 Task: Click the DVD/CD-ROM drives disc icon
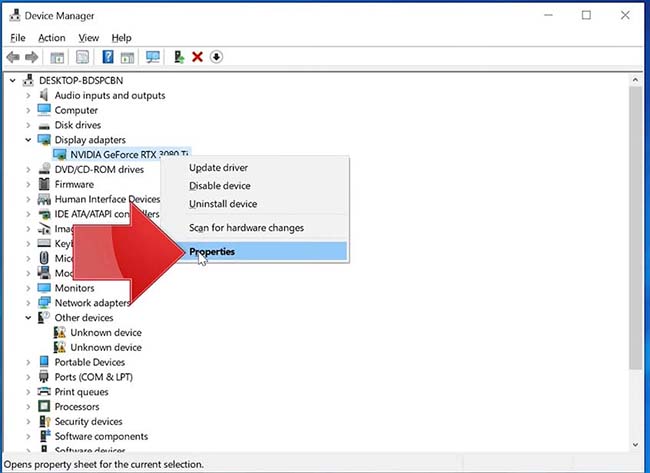point(44,169)
